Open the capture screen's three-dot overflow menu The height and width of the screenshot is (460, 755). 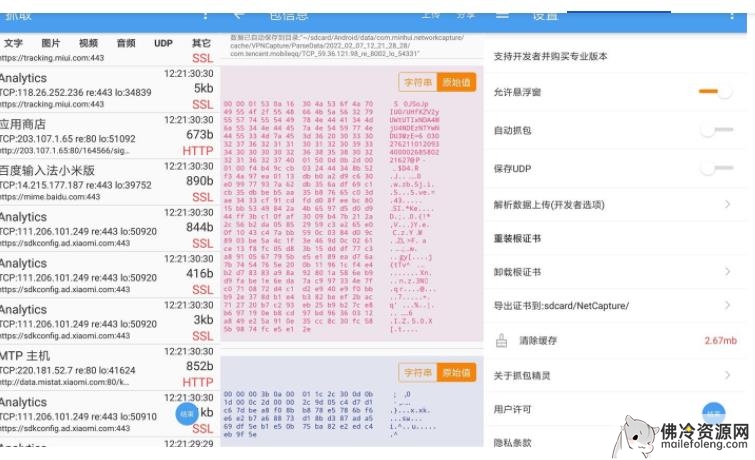206,14
